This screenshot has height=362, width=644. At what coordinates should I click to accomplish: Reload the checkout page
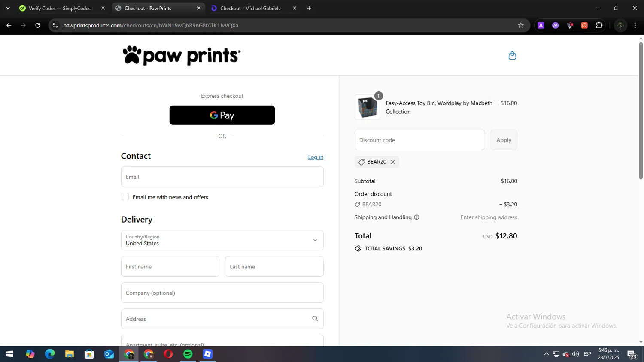[x=38, y=25]
